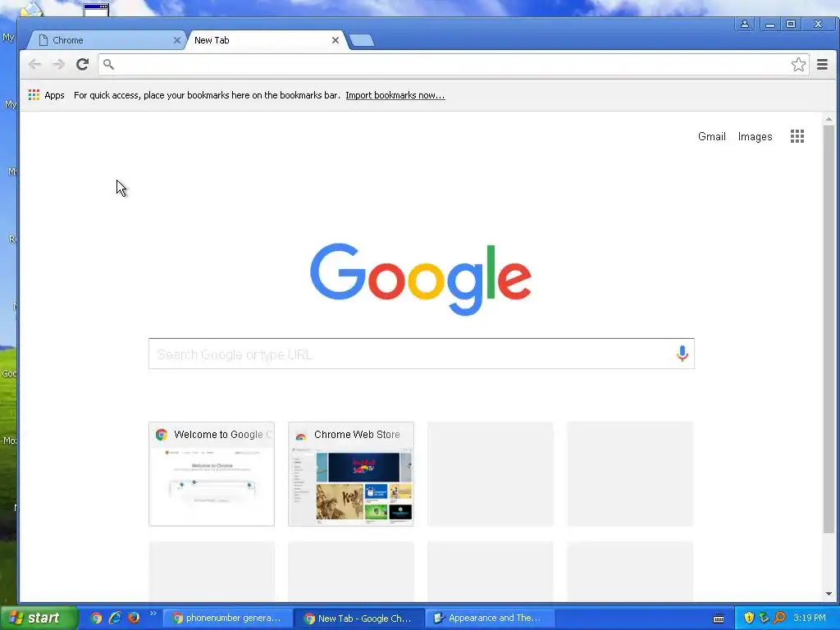Click the page scroll up arrow
840x630 pixels.
click(829, 119)
